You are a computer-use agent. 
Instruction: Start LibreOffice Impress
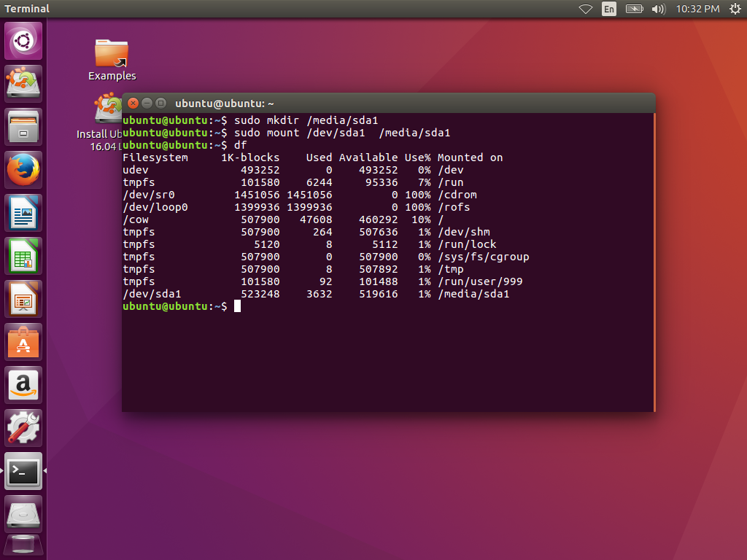tap(23, 298)
